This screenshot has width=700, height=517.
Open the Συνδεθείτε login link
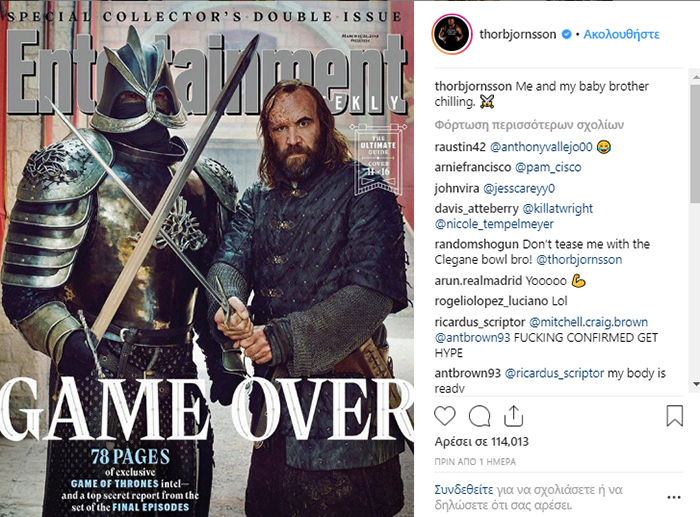click(464, 490)
